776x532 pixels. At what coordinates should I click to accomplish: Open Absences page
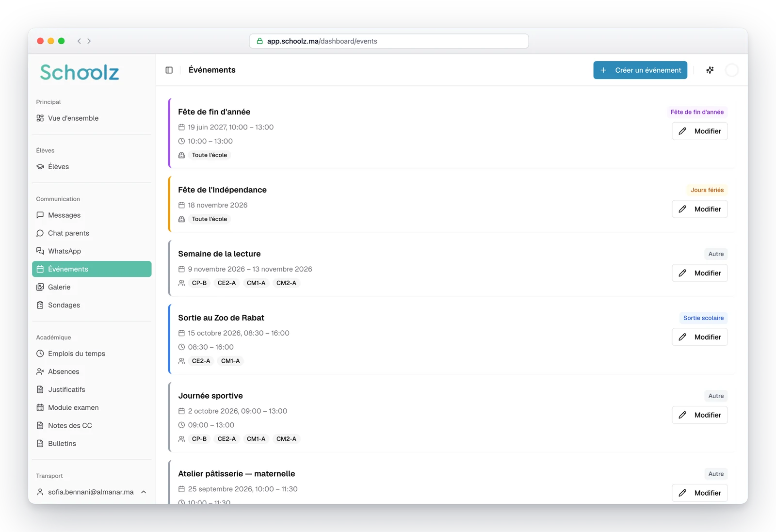tap(92, 371)
